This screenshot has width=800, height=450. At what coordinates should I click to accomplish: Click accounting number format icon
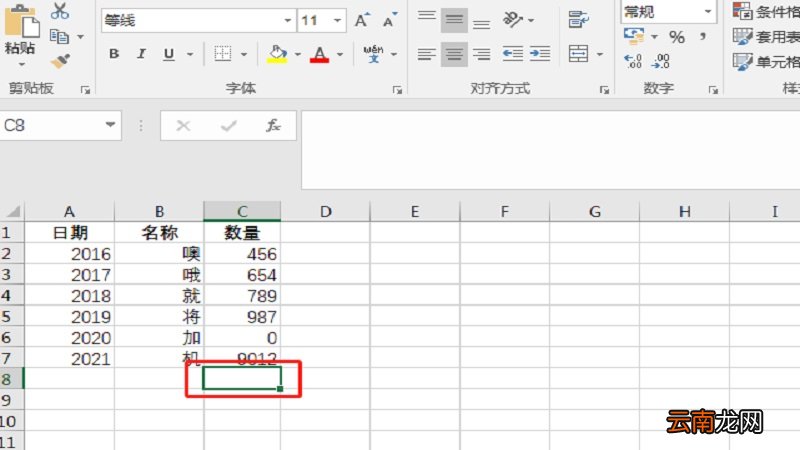coord(634,36)
